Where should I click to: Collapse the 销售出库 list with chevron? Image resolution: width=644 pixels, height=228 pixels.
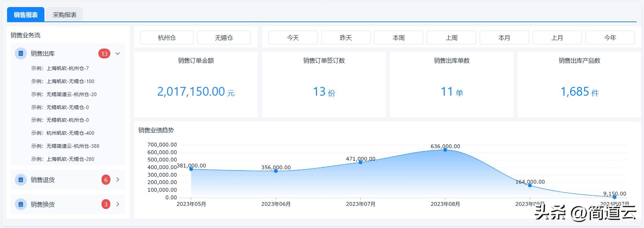pyautogui.click(x=118, y=54)
